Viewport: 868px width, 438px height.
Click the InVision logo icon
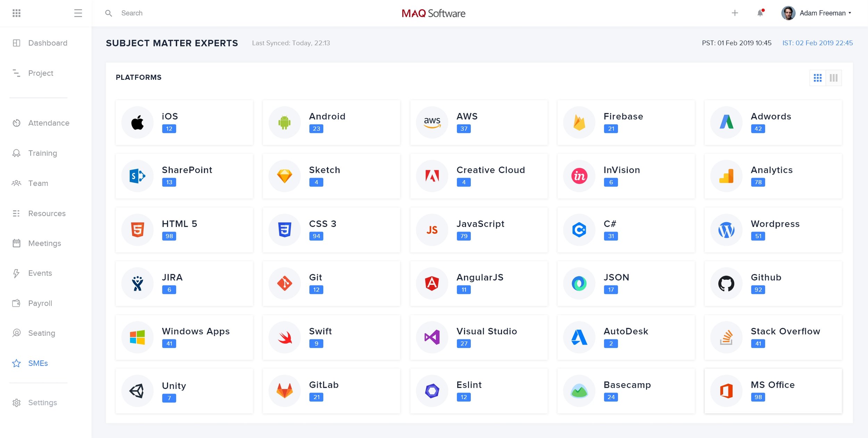point(579,176)
